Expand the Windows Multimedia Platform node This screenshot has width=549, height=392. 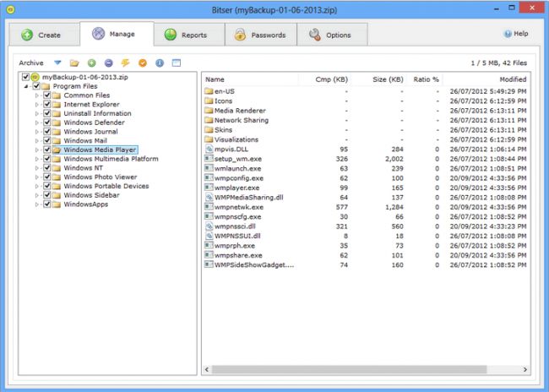[37, 159]
